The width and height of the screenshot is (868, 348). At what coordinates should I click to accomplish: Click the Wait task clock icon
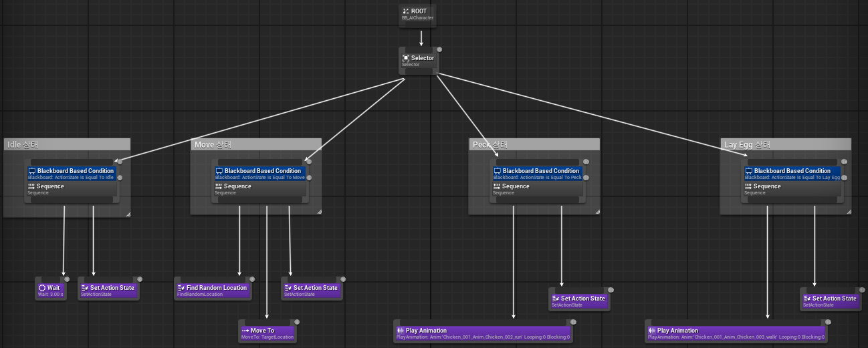point(42,288)
